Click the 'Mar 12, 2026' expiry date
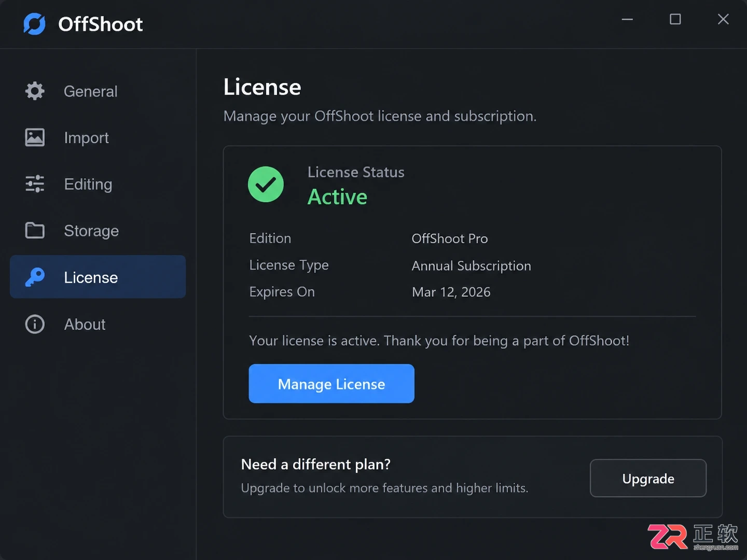 coord(451,292)
